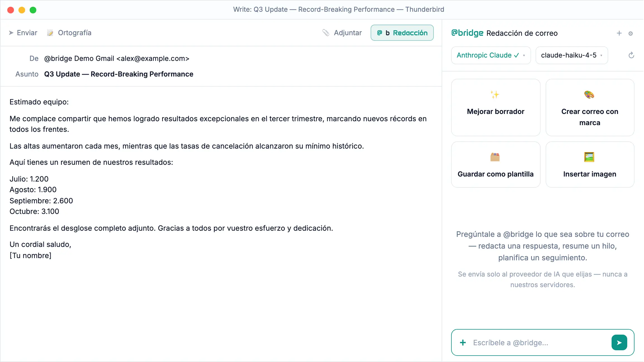The width and height of the screenshot is (644, 362).
Task: Close the window with red button
Action: tap(11, 10)
